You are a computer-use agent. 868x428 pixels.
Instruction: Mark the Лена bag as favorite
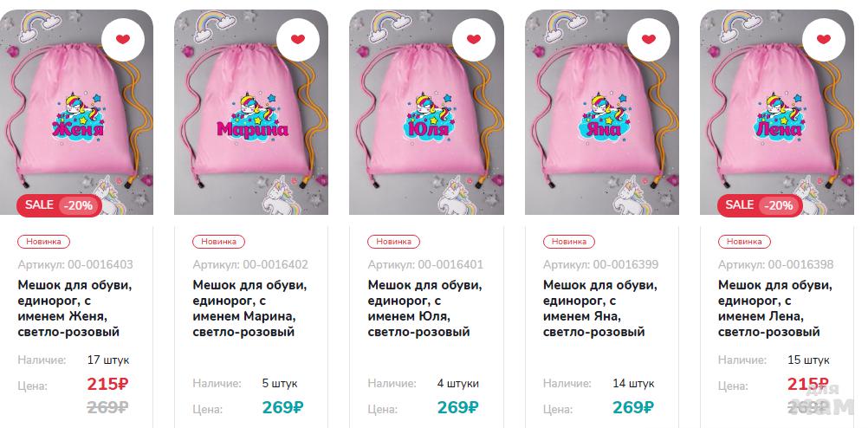(824, 39)
